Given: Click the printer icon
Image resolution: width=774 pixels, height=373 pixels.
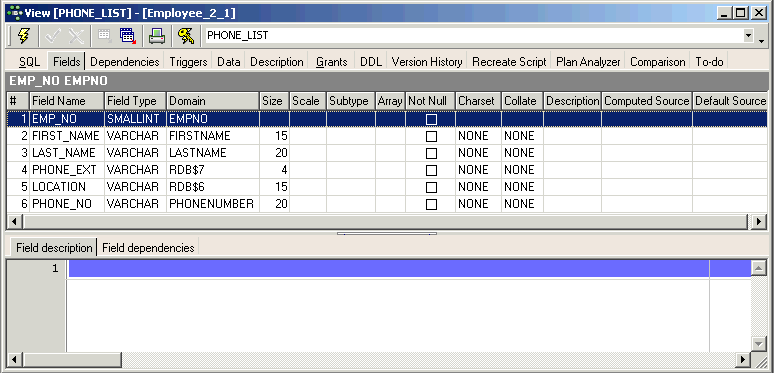Looking at the screenshot, I should coord(157,36).
